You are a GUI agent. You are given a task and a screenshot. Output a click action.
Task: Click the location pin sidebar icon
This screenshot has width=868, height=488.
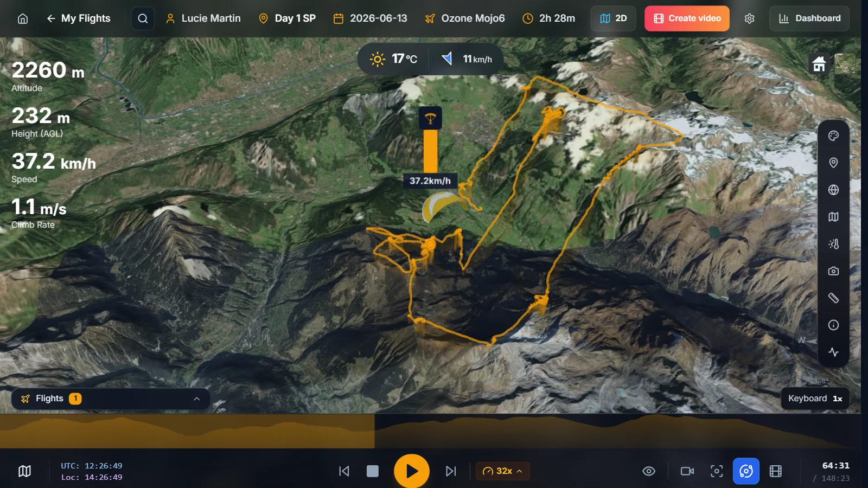click(834, 163)
